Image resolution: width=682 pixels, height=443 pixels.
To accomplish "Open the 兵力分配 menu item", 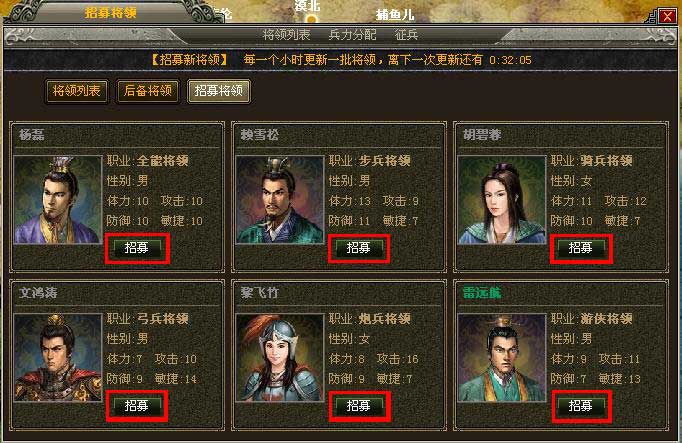I will [352, 35].
